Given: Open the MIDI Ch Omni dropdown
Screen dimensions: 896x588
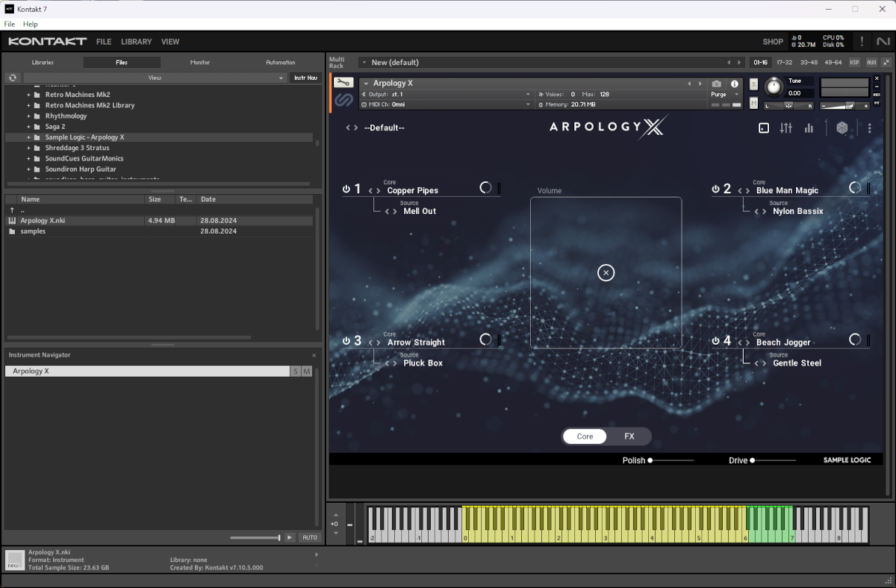Looking at the screenshot, I should [x=447, y=104].
